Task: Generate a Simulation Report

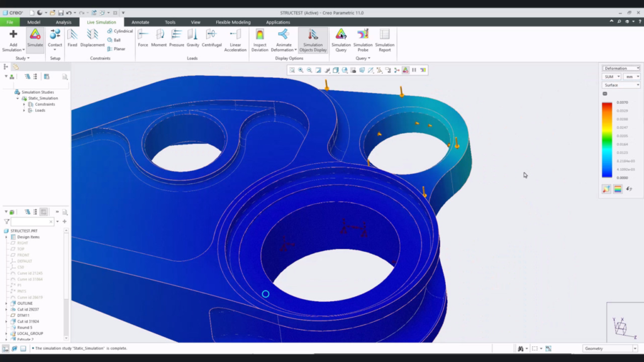Action: pos(384,40)
